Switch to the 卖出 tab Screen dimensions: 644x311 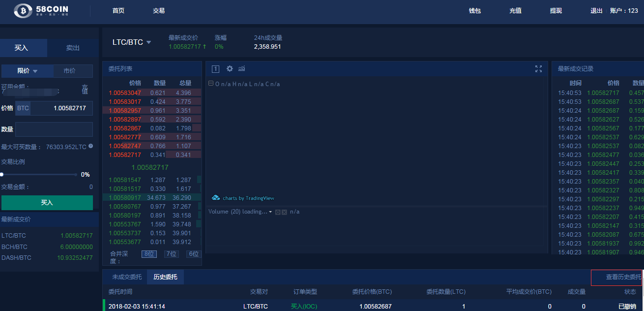coord(73,48)
